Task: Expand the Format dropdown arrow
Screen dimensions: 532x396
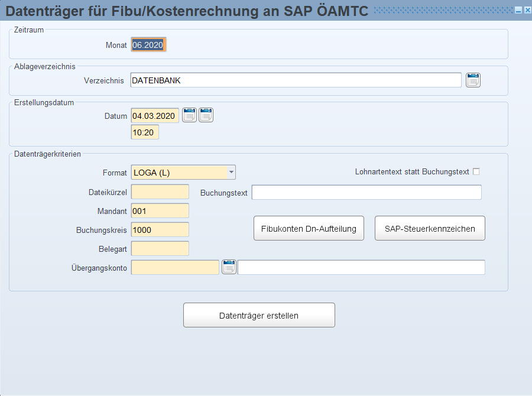Action: click(231, 173)
